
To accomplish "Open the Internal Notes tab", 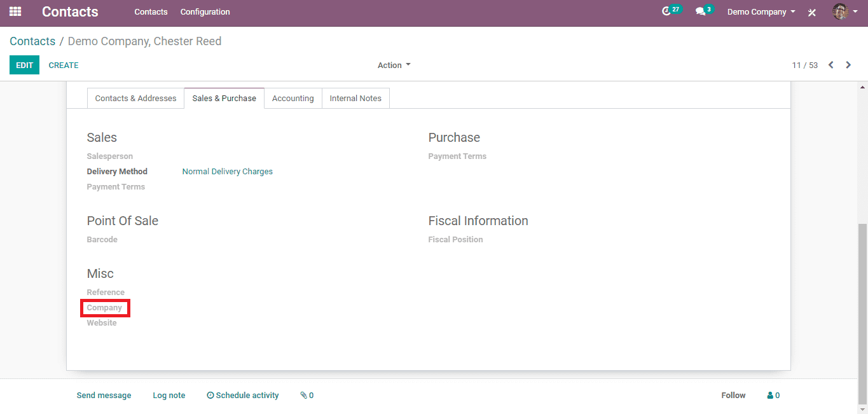I will [x=355, y=99].
